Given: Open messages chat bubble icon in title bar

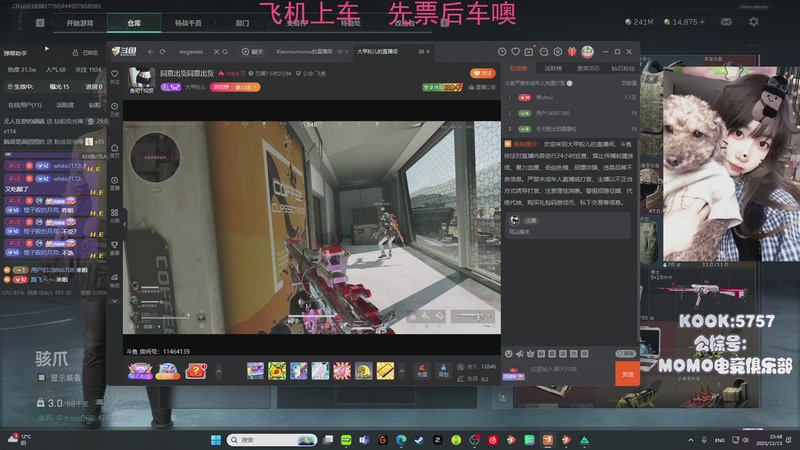Looking at the screenshot, I should pos(544,52).
